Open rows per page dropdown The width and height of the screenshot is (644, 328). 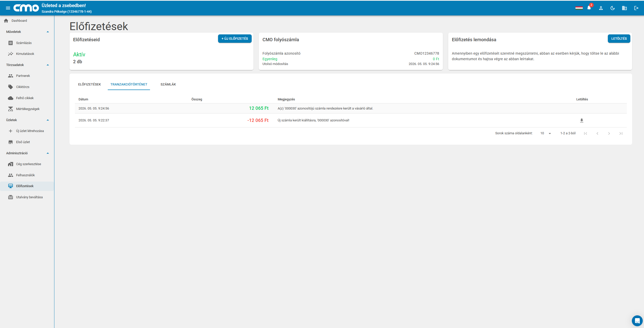546,133
